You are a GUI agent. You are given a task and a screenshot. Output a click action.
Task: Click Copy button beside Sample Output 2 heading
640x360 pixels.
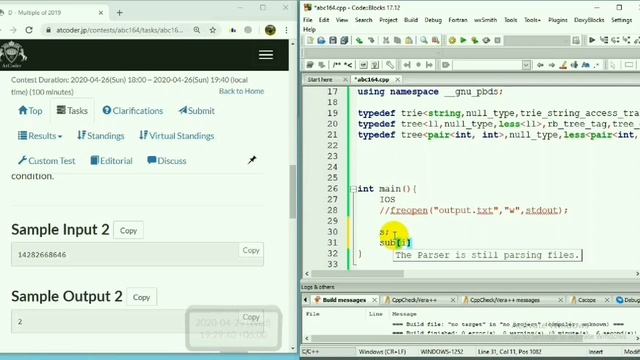click(x=141, y=298)
